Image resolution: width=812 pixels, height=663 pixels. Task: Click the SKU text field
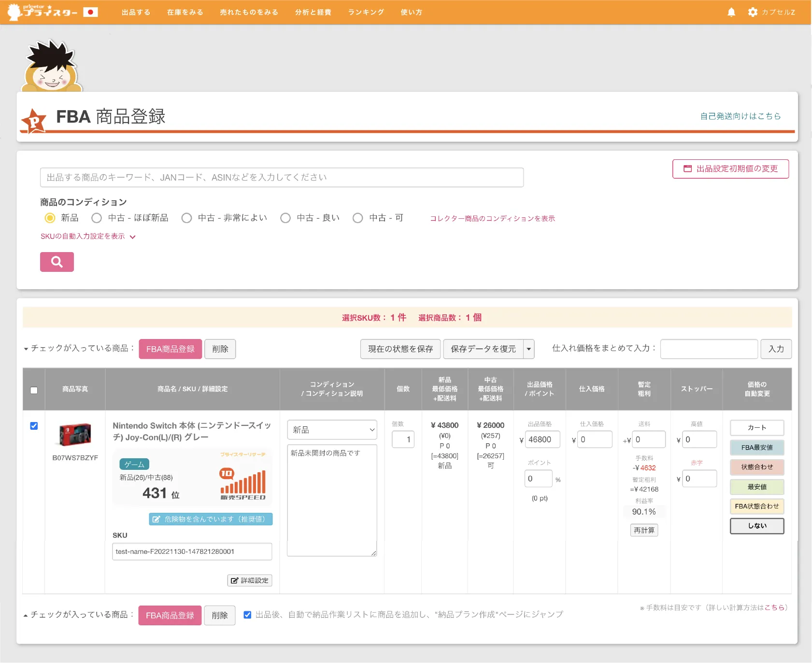point(192,551)
